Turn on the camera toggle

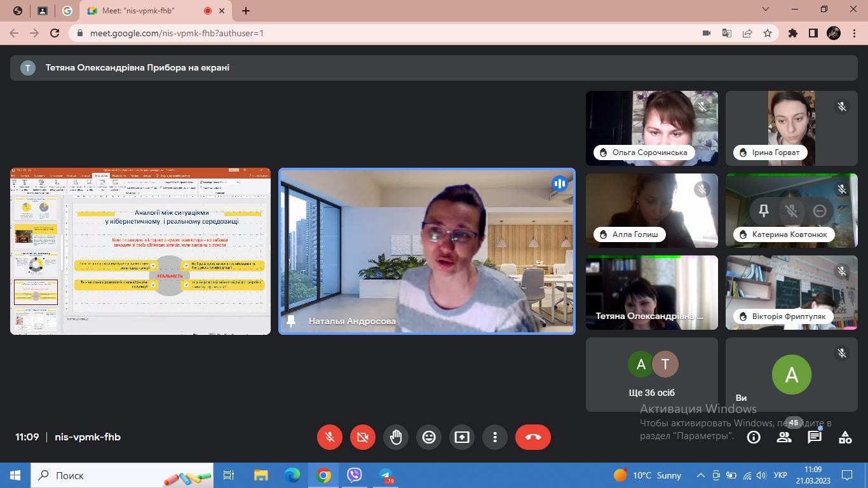[363, 437]
